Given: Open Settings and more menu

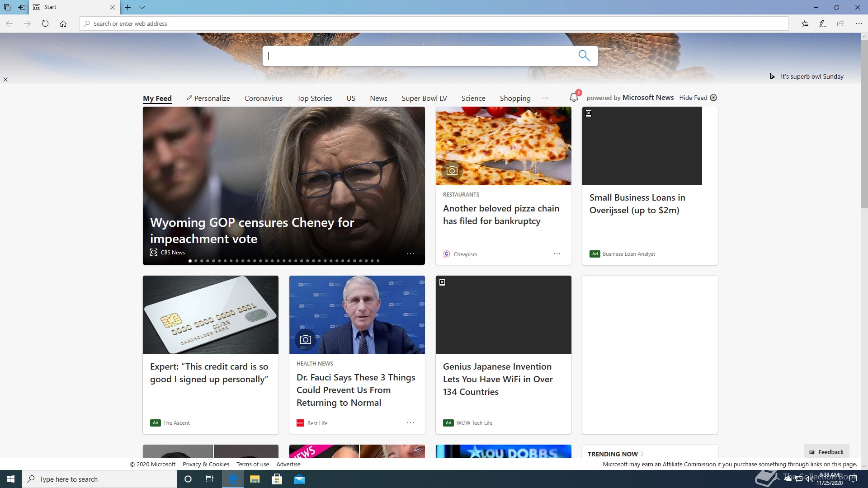Looking at the screenshot, I should point(859,23).
